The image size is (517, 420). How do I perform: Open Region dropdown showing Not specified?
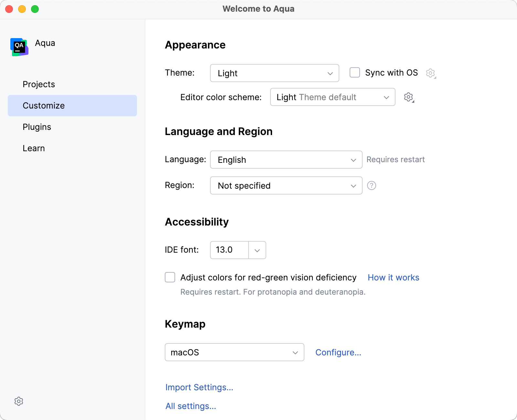click(286, 185)
